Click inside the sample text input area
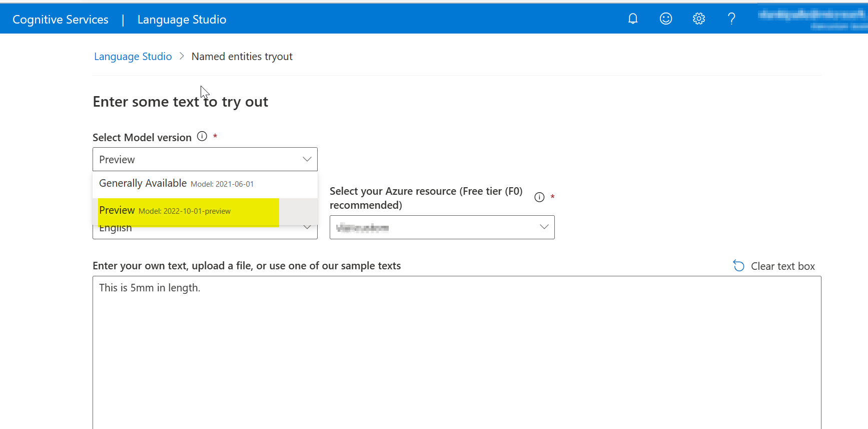Viewport: 868px width, 429px height. point(457,352)
